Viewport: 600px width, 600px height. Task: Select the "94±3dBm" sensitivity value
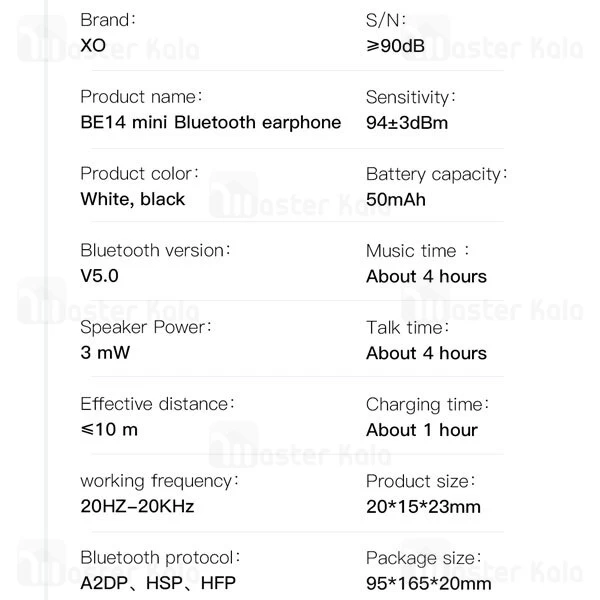406,123
